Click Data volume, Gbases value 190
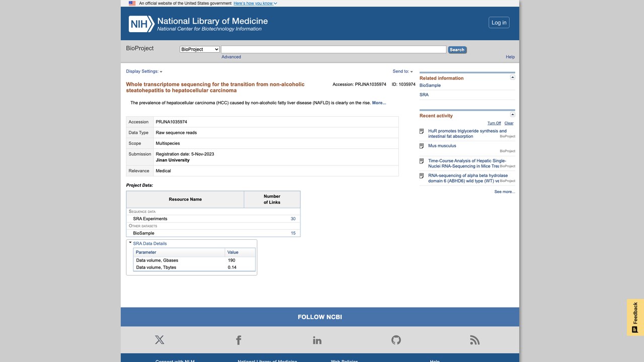This screenshot has height=362, width=644. point(231,260)
